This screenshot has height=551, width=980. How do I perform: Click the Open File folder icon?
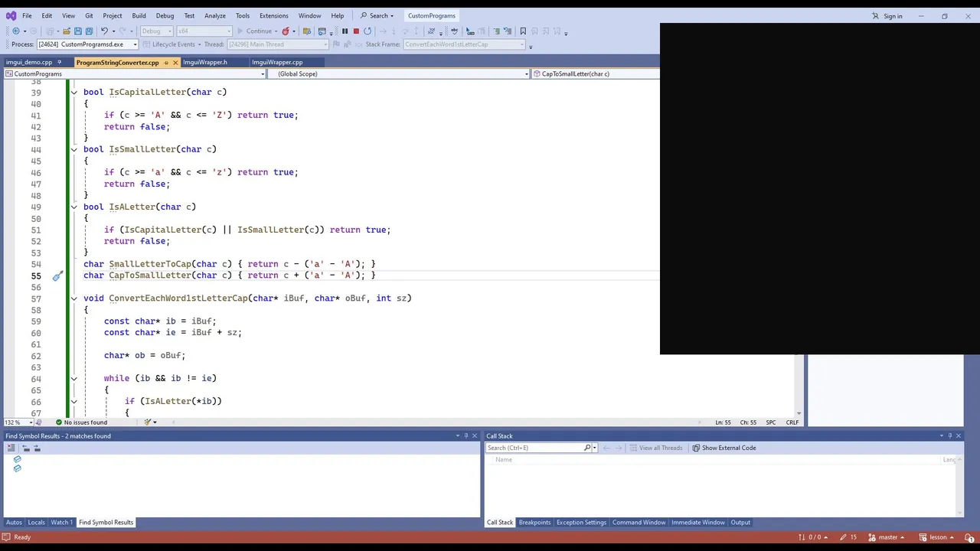(67, 31)
